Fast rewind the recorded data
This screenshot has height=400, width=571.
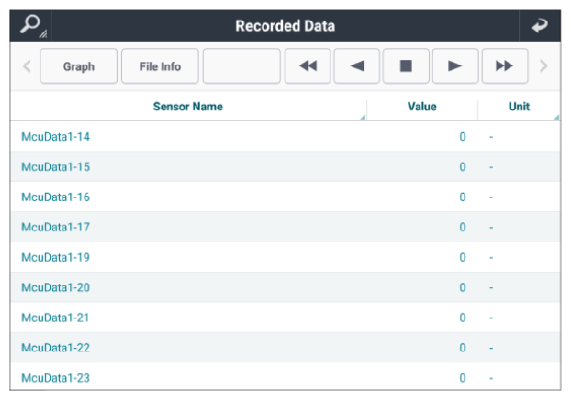(x=308, y=66)
